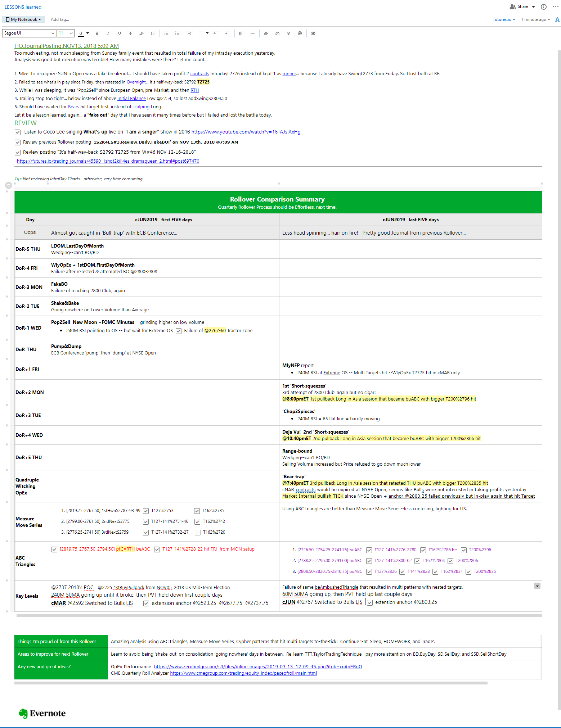
Task: Create a bulleted list
Action: pyautogui.click(x=166, y=33)
